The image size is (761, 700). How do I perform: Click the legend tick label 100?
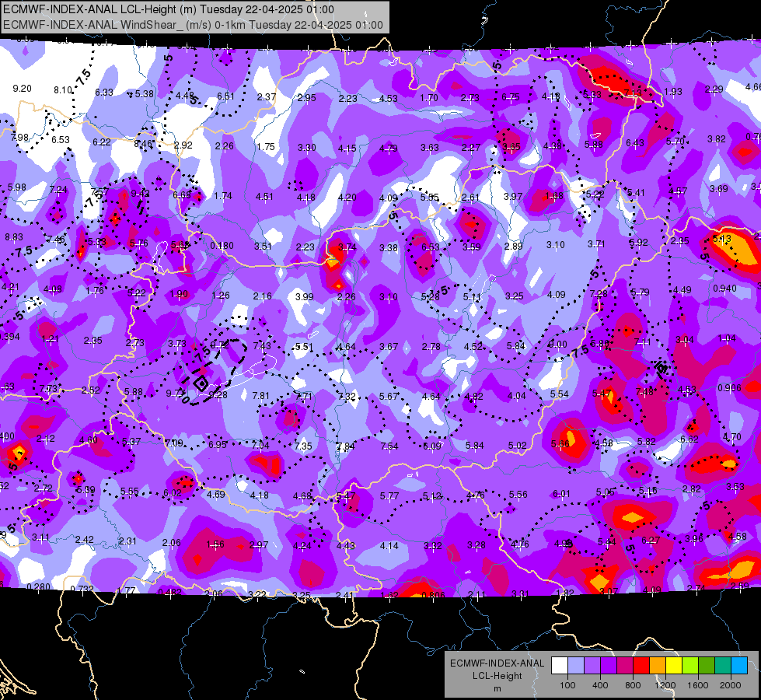pyautogui.click(x=567, y=685)
